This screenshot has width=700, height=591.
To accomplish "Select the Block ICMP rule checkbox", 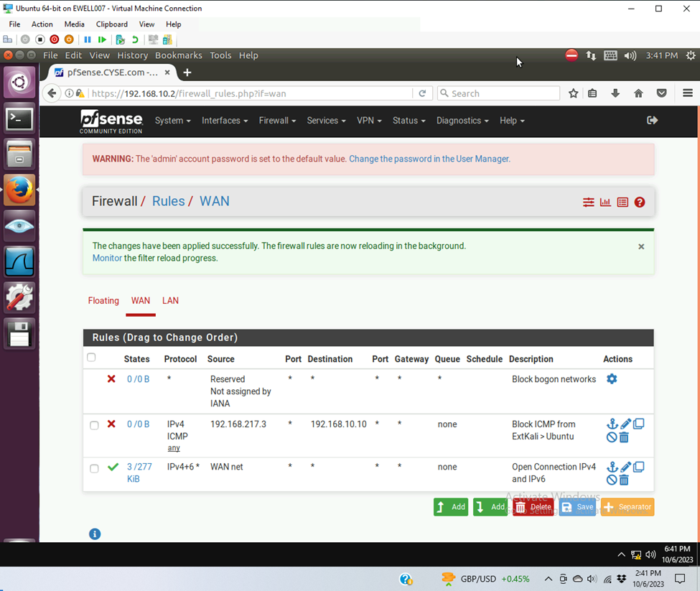I will tap(94, 425).
